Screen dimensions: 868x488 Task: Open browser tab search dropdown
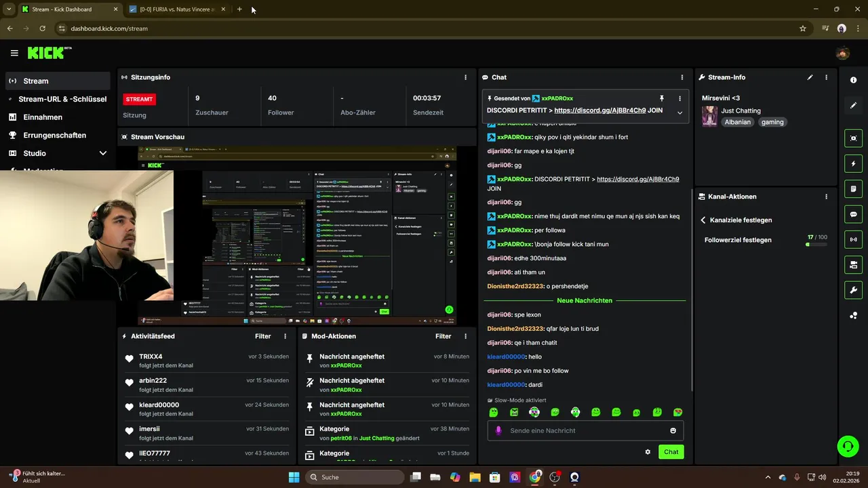coord(8,9)
